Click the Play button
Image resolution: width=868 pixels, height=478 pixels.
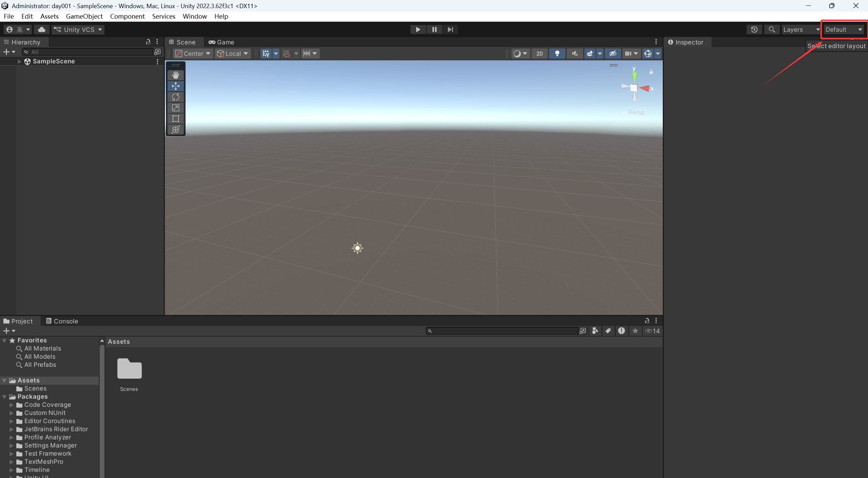coord(418,29)
